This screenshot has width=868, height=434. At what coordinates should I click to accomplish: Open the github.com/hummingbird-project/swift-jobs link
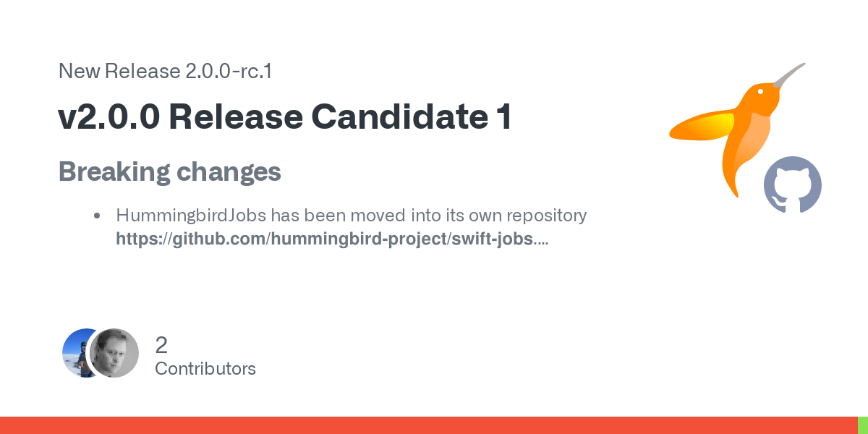[325, 239]
